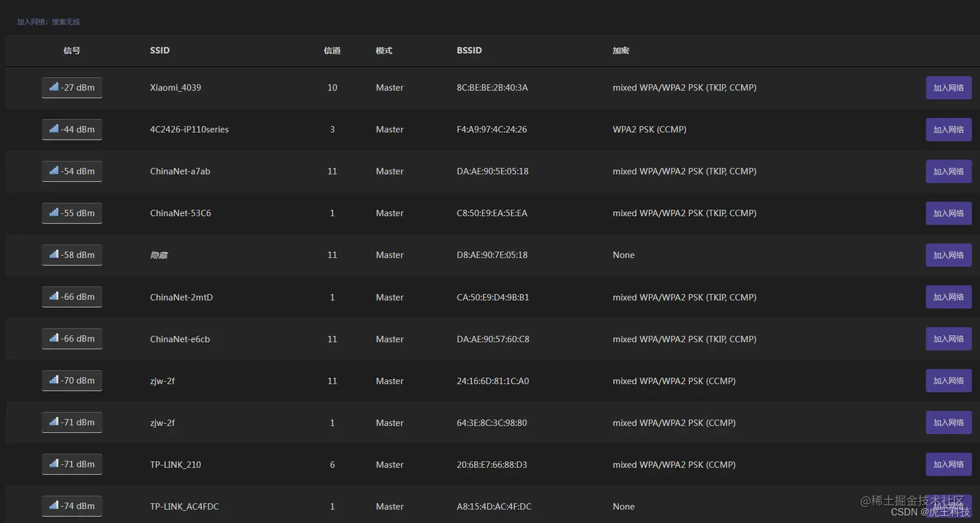980x523 pixels.
Task: Click signal badge in ChinaNet-2mtD row
Action: tap(72, 297)
